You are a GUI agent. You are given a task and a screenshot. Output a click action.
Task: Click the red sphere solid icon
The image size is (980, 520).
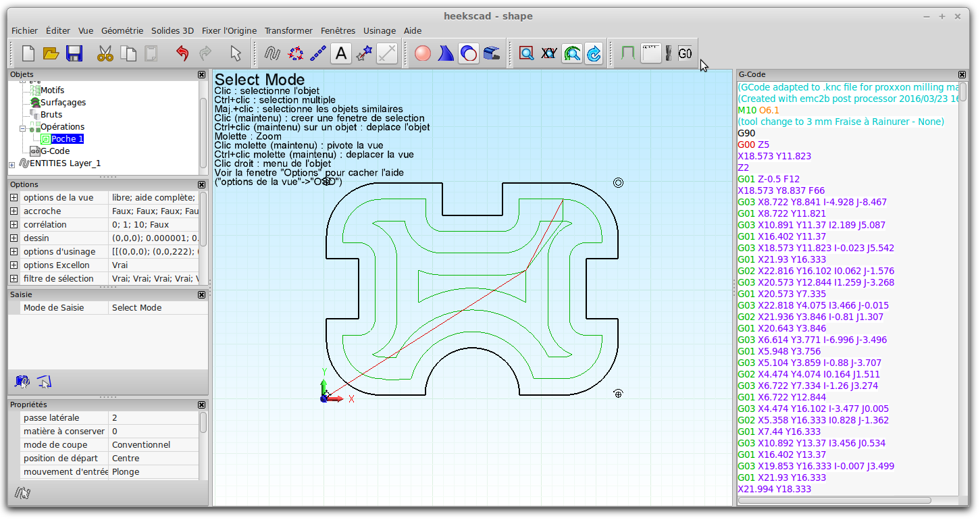pos(423,53)
